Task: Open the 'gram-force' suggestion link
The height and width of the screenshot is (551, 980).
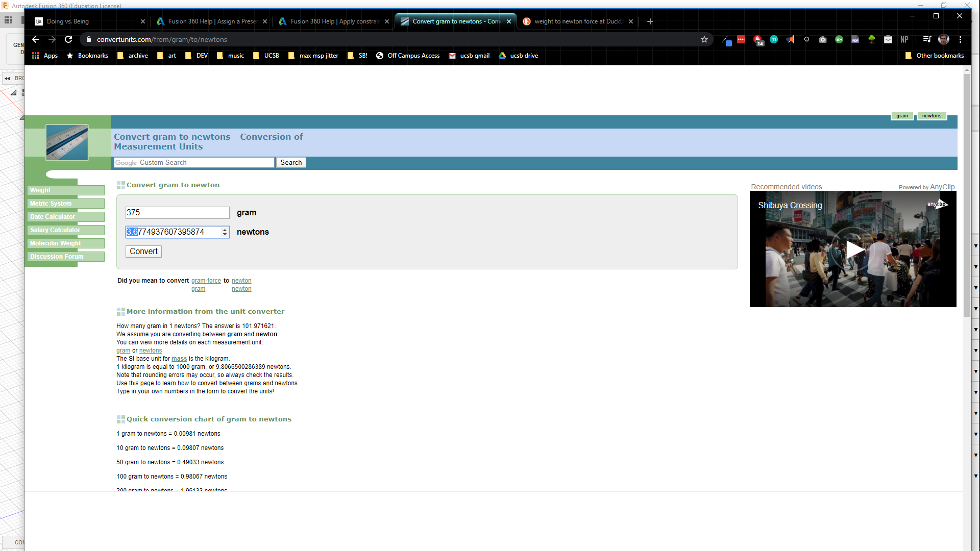Action: (206, 281)
